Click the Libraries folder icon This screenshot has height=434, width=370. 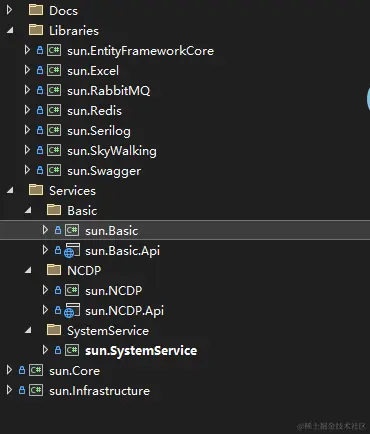pos(36,30)
